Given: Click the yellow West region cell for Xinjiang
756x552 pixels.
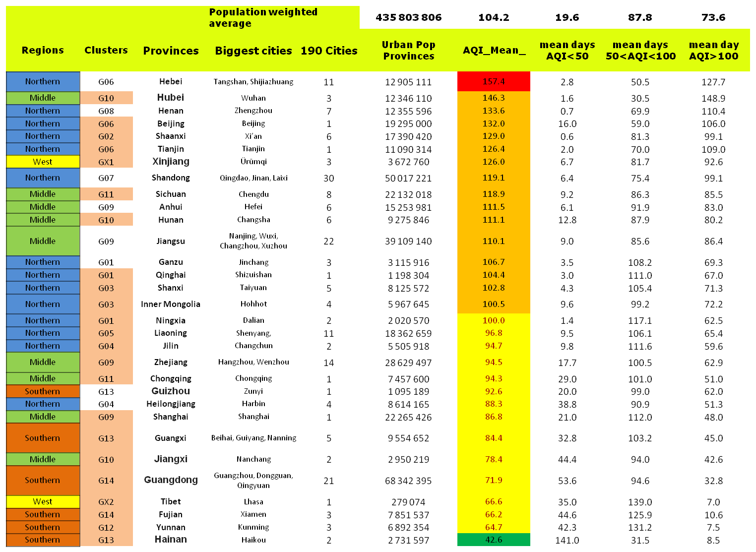Looking at the screenshot, I should 43,162.
